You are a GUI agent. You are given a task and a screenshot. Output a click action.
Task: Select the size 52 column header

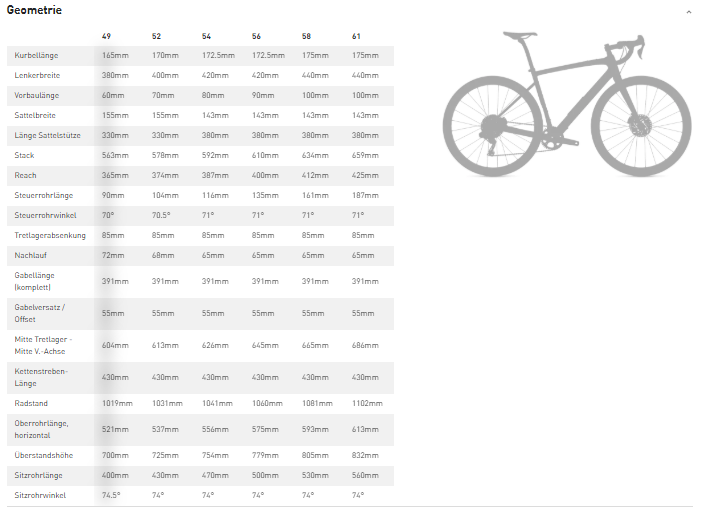point(156,36)
